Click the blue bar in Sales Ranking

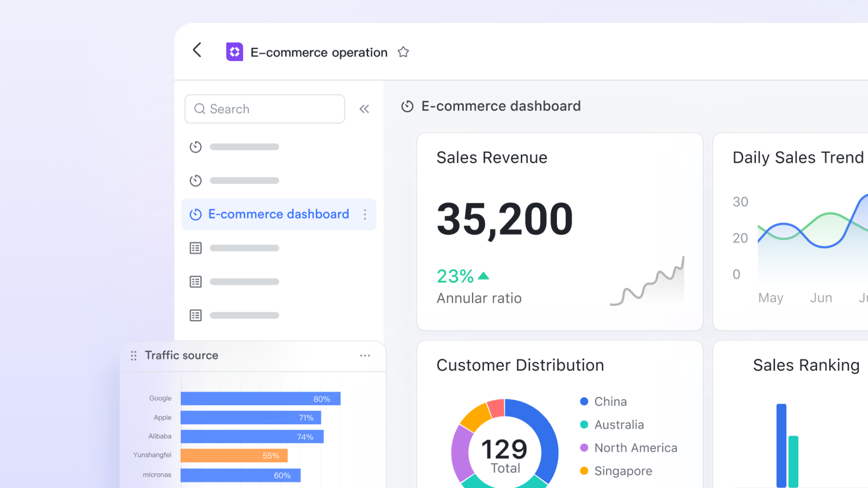point(781,446)
